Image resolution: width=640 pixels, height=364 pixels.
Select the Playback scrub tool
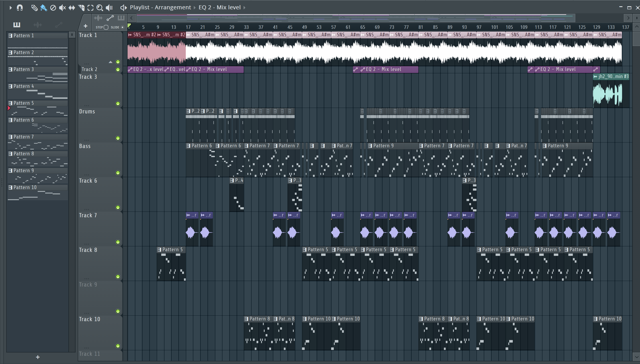109,8
